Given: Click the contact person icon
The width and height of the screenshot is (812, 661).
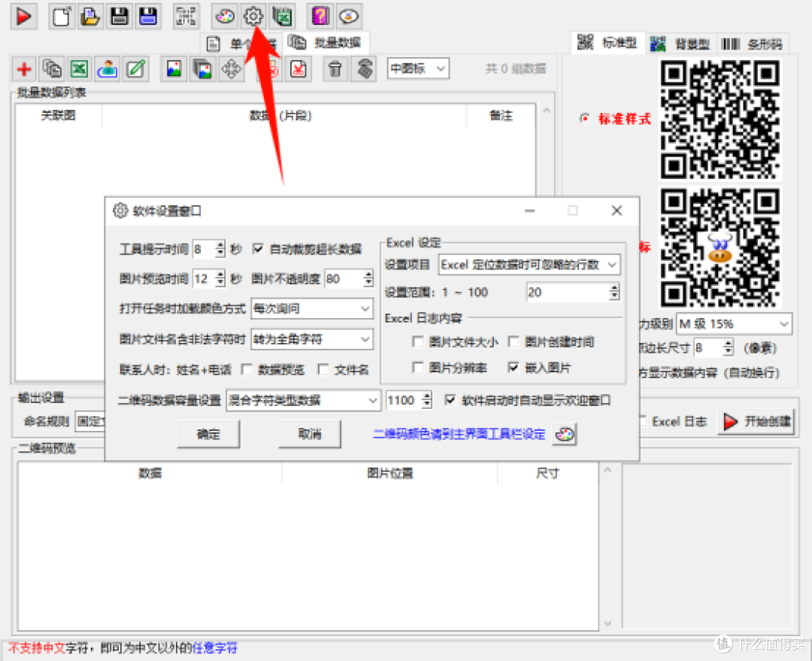Looking at the screenshot, I should click(x=108, y=69).
